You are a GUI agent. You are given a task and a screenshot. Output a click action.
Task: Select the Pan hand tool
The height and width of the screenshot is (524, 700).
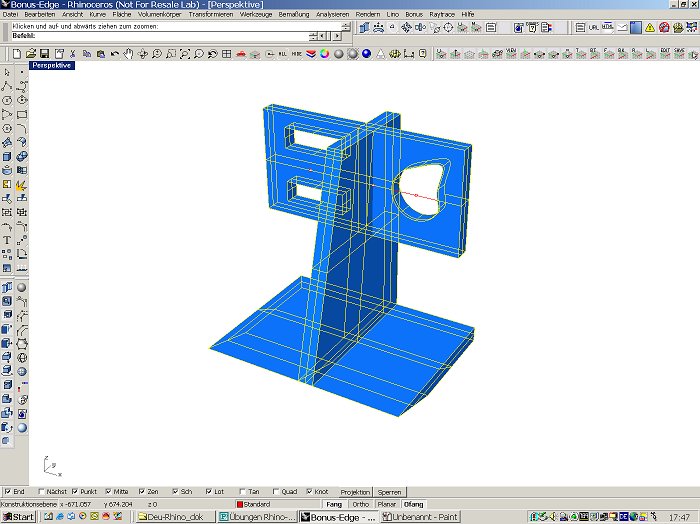click(x=129, y=53)
